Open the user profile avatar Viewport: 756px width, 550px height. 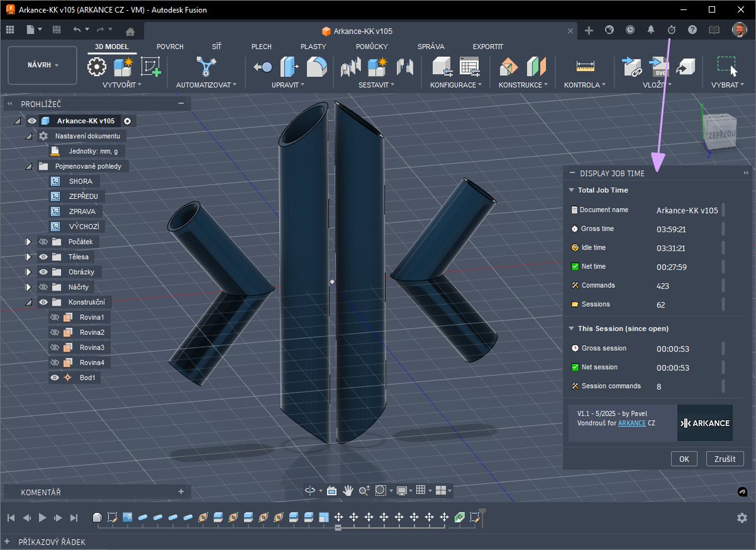coord(739,30)
